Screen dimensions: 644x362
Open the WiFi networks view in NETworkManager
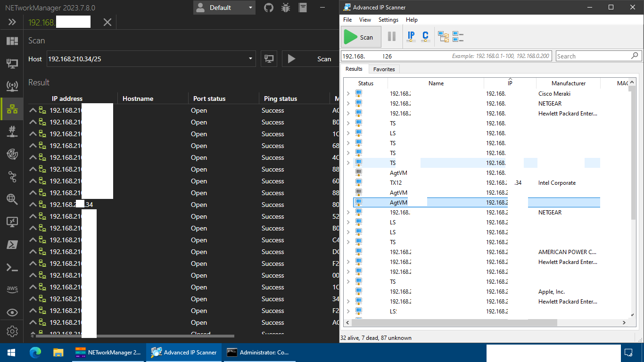tap(12, 86)
